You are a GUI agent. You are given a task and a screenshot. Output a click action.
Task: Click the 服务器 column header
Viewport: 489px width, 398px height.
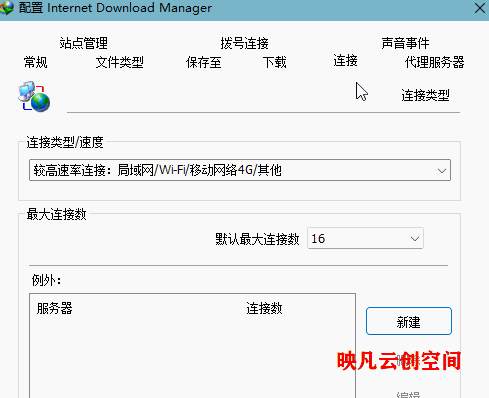[x=54, y=308]
